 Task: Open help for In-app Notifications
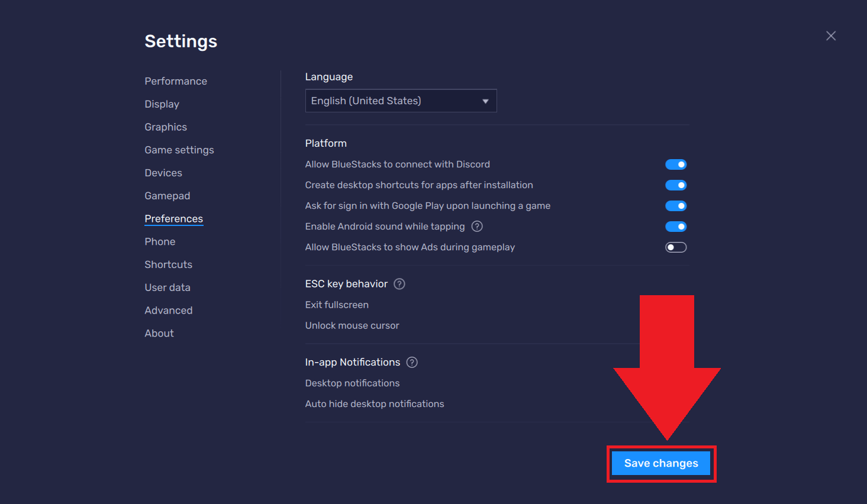pos(412,362)
